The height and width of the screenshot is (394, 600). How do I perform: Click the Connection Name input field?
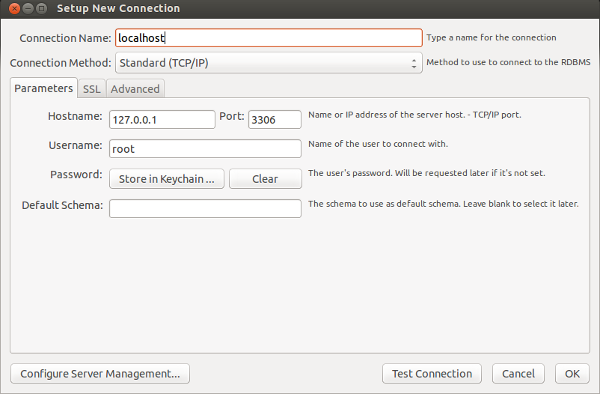(269, 38)
